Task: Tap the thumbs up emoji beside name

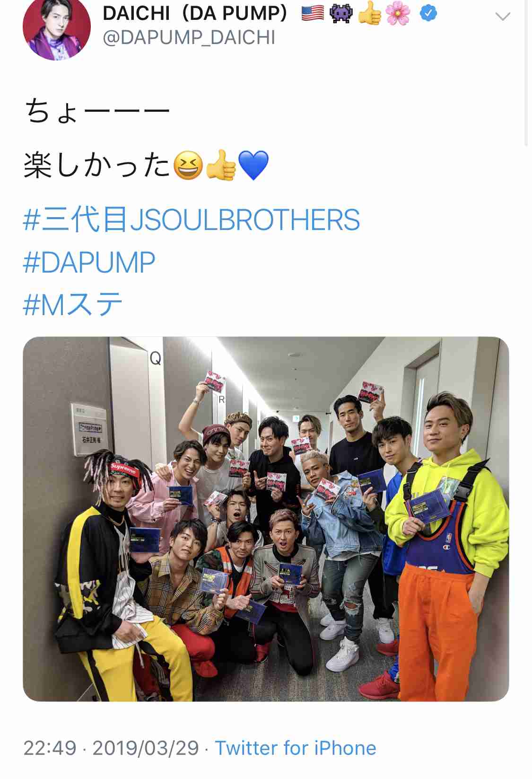Action: 369,14
